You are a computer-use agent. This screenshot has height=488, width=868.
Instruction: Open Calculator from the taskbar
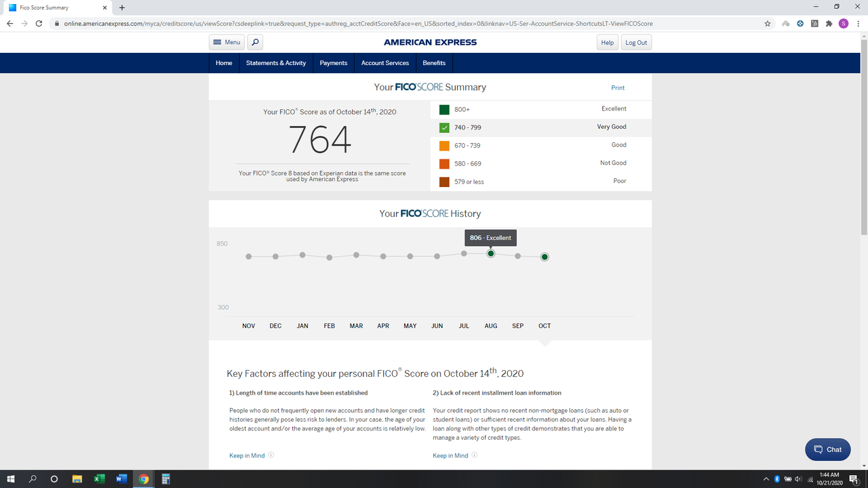tap(166, 479)
